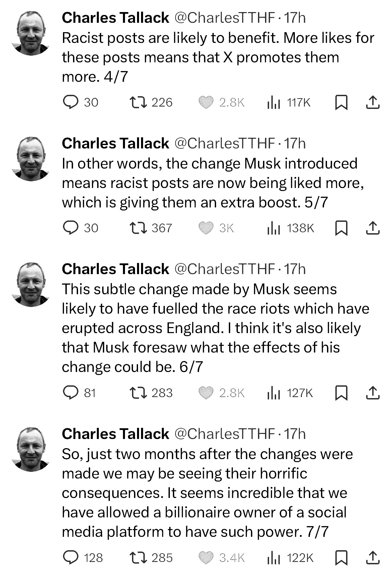This screenshot has height=571, width=392.
Task: Open view count 138K on 5/7 post
Action: (290, 228)
